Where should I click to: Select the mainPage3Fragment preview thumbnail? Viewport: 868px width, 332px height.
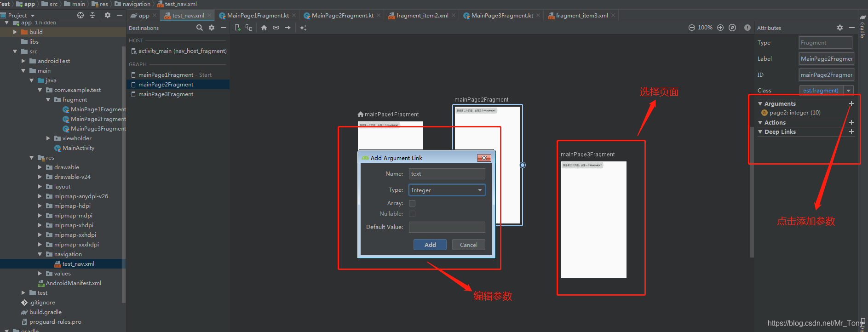593,220
